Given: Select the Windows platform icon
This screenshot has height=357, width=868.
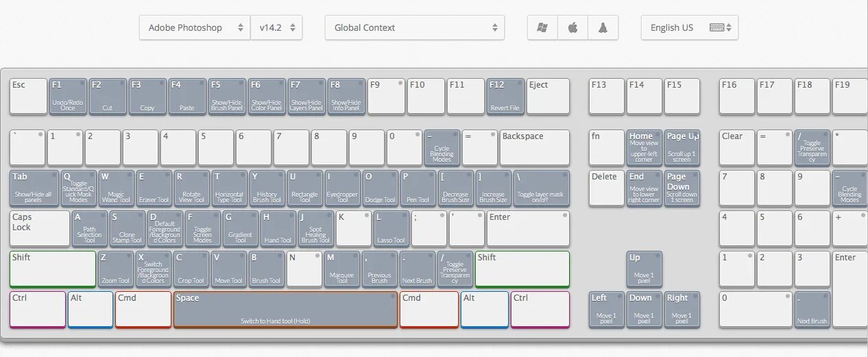Looking at the screenshot, I should click(542, 28).
